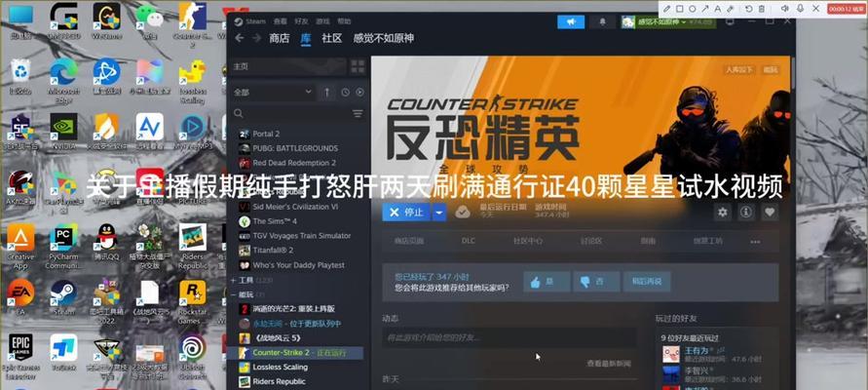Click the thumbs down not recommend button

[596, 282]
